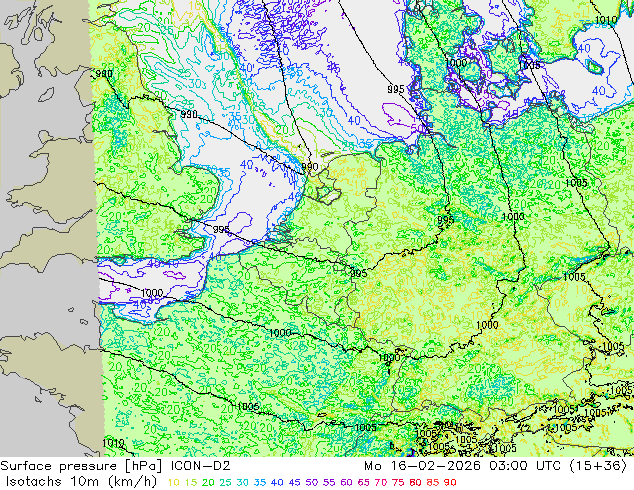Screen dimensions: 634x490
Task: Pick the 85 isotach legend value
Action: (433, 482)
